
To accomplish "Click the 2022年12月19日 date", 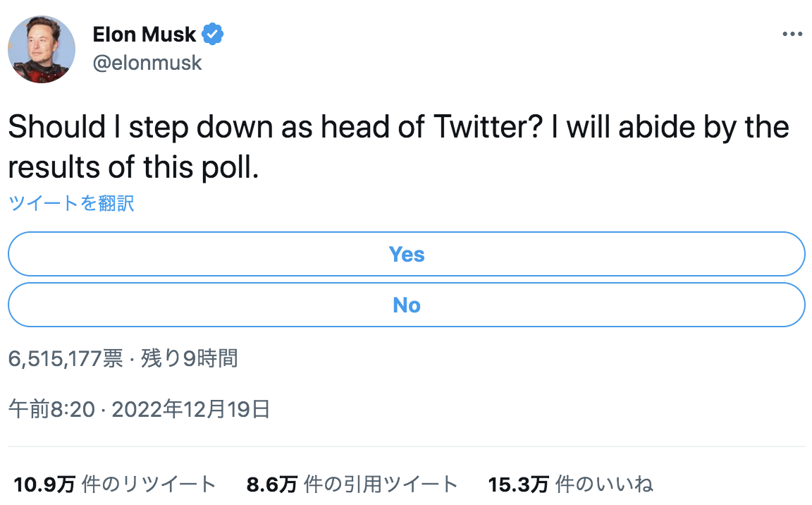I will tap(191, 409).
